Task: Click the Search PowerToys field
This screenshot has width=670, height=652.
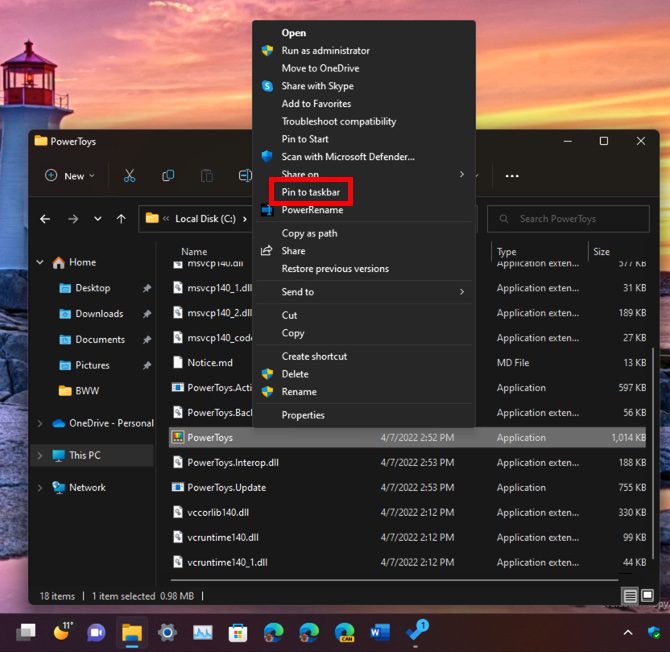Action: 568,219
